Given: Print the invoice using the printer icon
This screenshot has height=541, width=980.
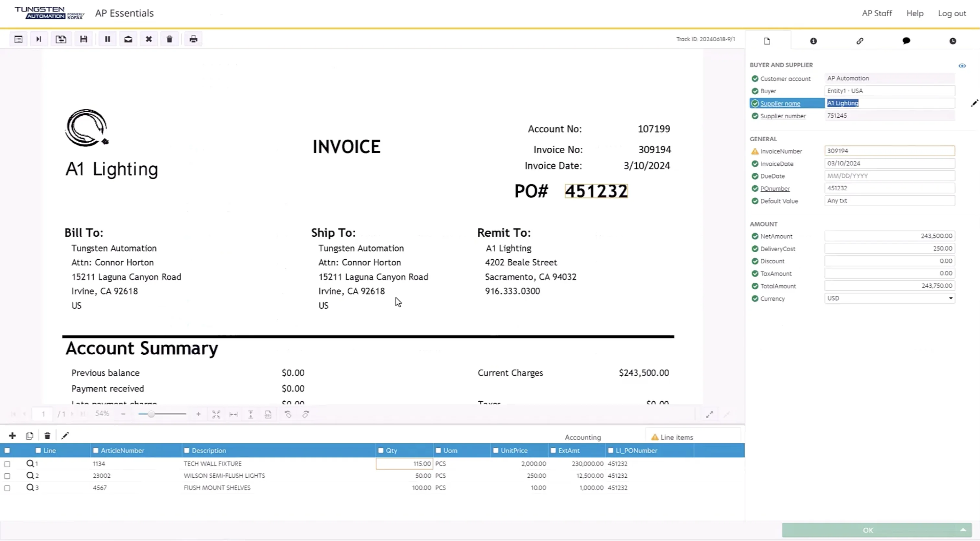Looking at the screenshot, I should pos(193,39).
